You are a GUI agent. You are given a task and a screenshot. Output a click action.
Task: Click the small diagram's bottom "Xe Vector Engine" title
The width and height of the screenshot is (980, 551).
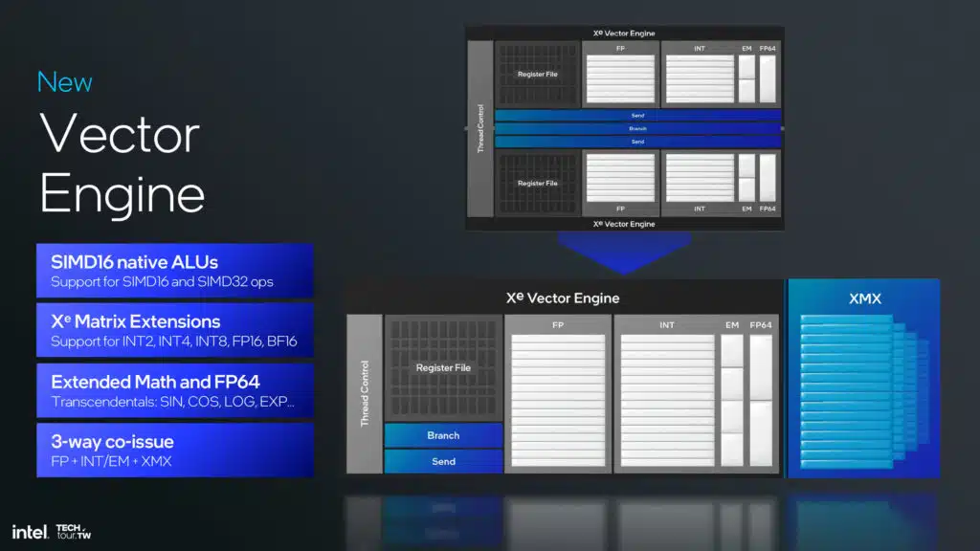coord(624,224)
